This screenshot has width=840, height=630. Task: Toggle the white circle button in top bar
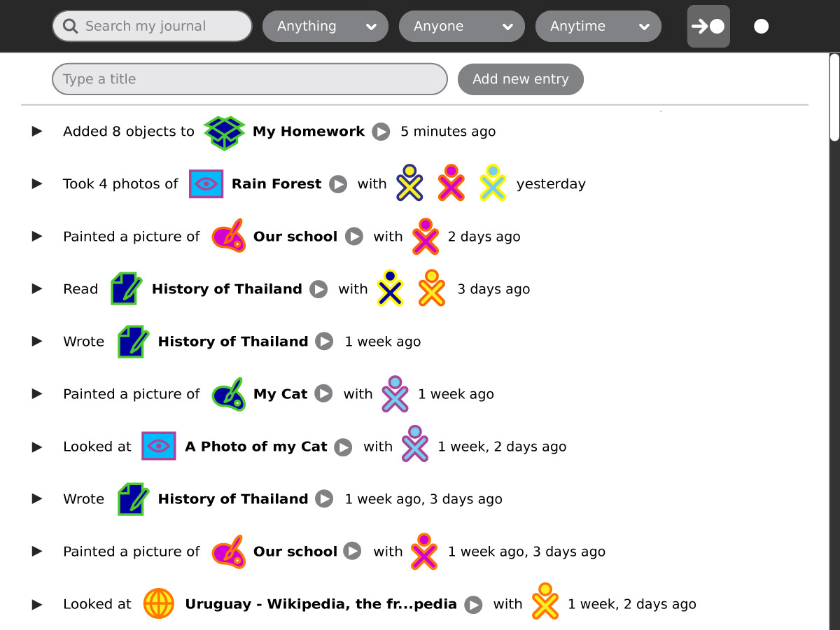[x=761, y=27]
